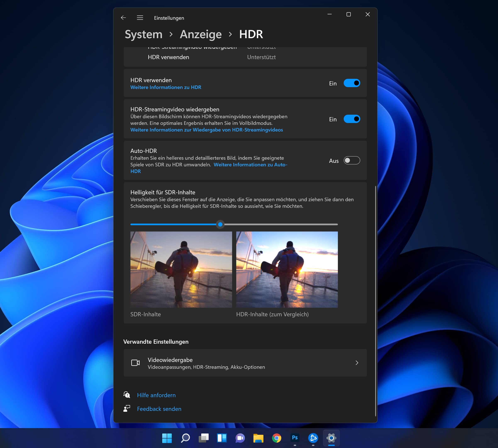
Task: Maximize the Einstellungen window
Action: click(x=349, y=15)
